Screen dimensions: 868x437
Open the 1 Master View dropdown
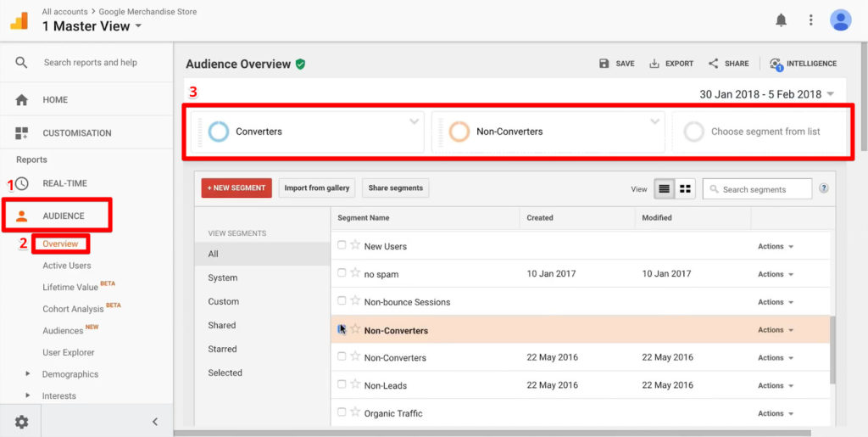[92, 26]
